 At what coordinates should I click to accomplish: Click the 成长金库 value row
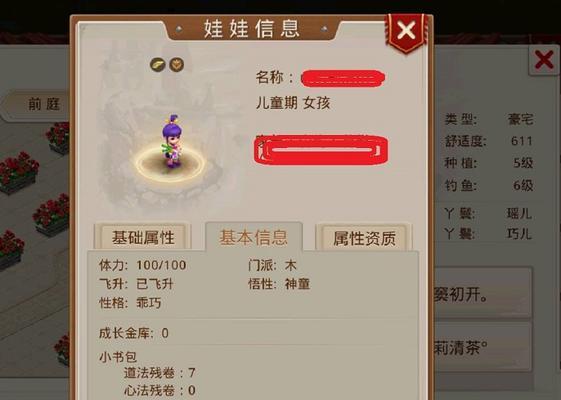pyautogui.click(x=134, y=333)
